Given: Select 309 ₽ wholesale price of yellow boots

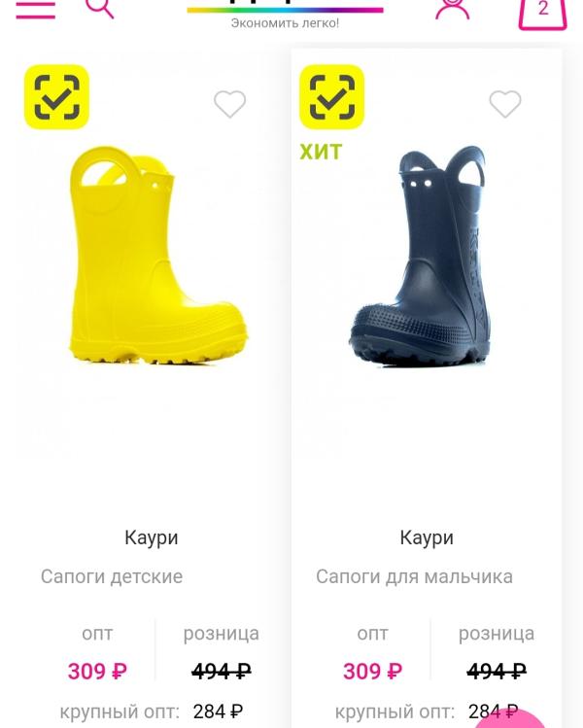Looking at the screenshot, I should [97, 672].
